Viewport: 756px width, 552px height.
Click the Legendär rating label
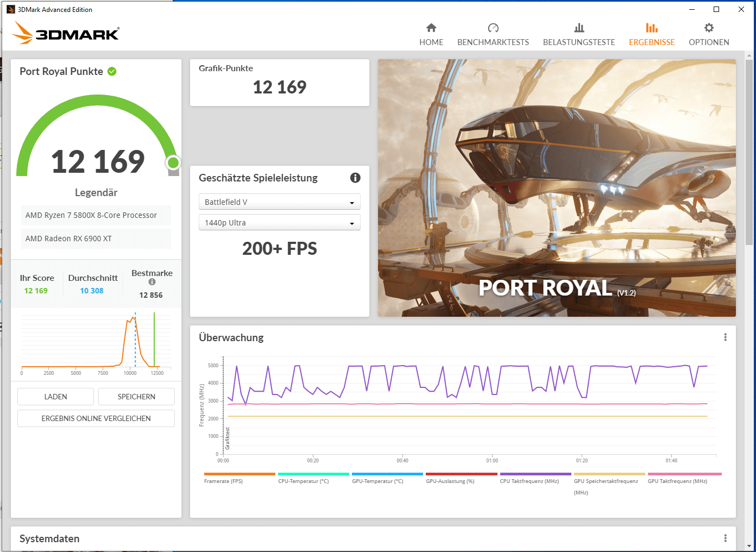[x=96, y=192]
